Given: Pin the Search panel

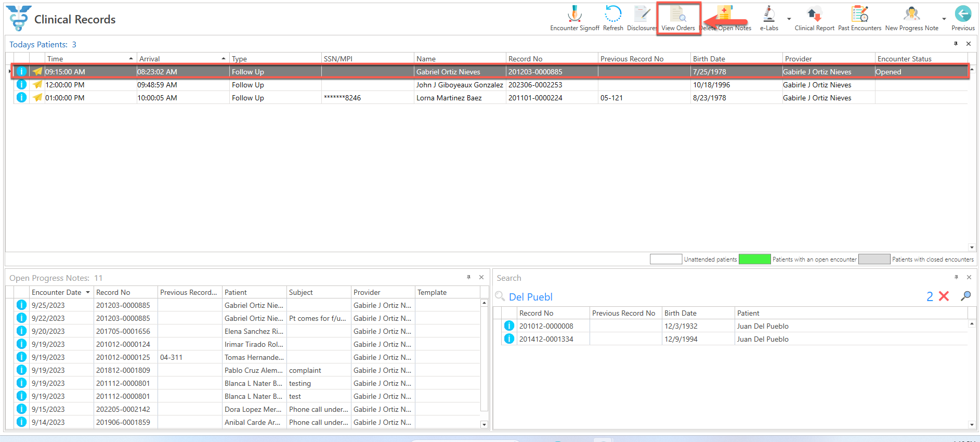Looking at the screenshot, I should pyautogui.click(x=956, y=278).
